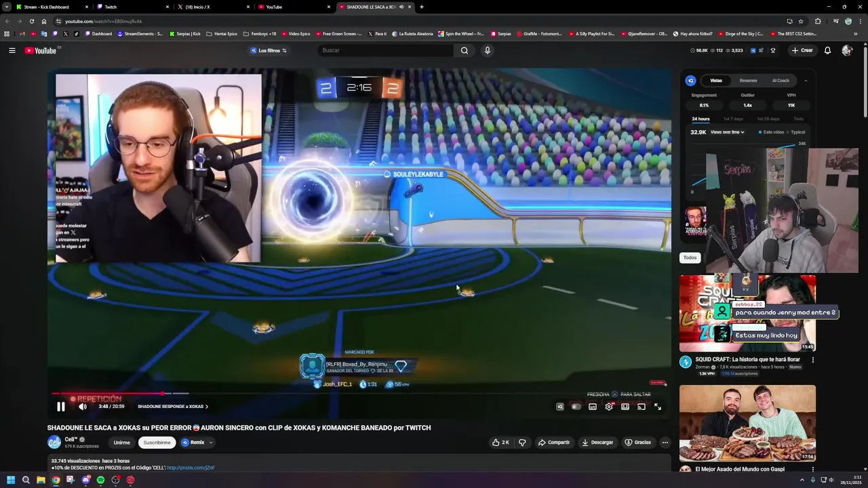This screenshot has width=868, height=488.
Task: Switch player to theater mode
Action: 625,407
